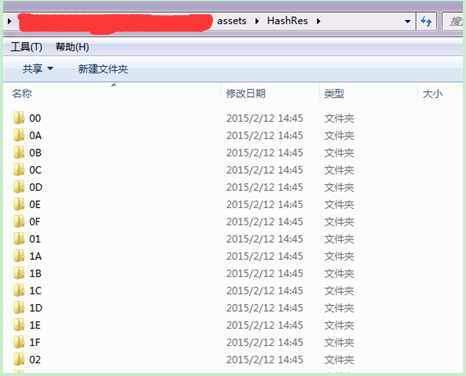Select the folder name 00
466x376 pixels.
pyautogui.click(x=35, y=118)
